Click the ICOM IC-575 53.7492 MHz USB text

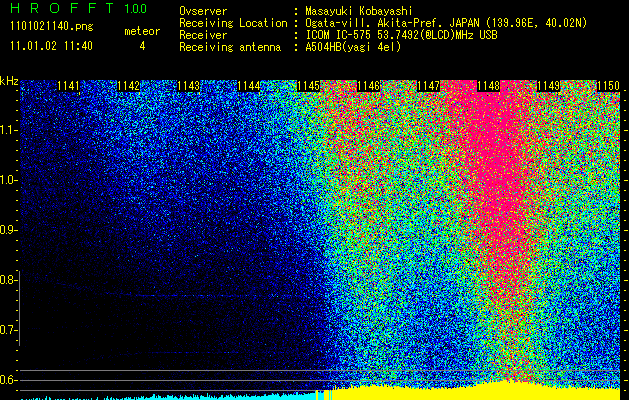[401, 35]
